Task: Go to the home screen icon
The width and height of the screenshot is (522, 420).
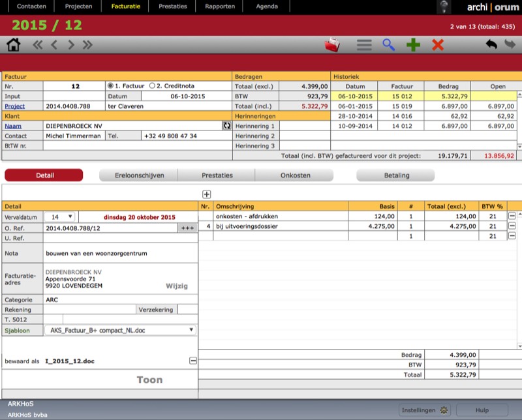Action: (13, 44)
